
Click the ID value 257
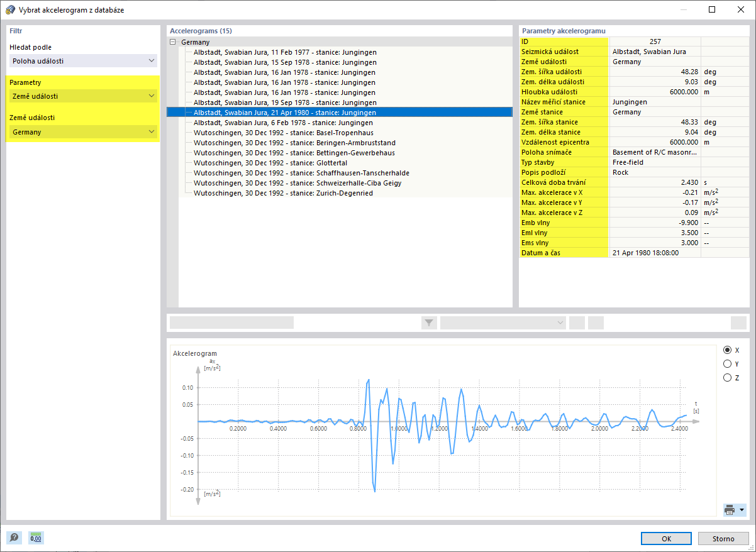coord(655,41)
